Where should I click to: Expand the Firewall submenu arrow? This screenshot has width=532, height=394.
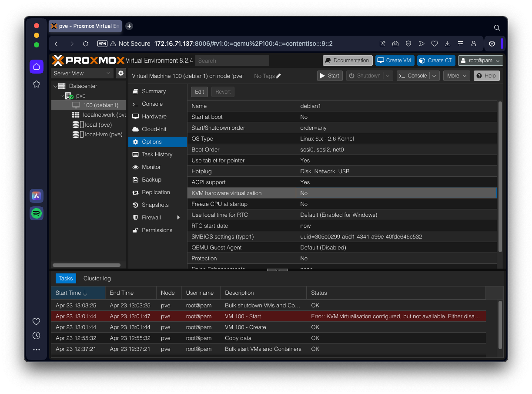(178, 218)
